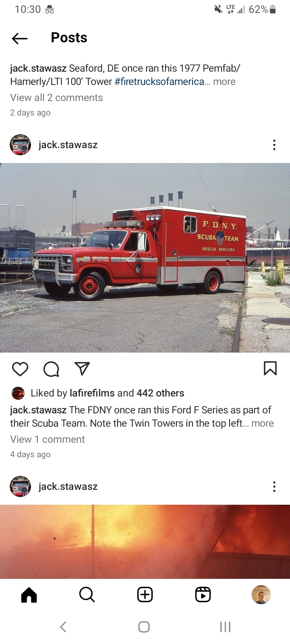Open jack.stawasz avatar above truck photo

(x=20, y=145)
